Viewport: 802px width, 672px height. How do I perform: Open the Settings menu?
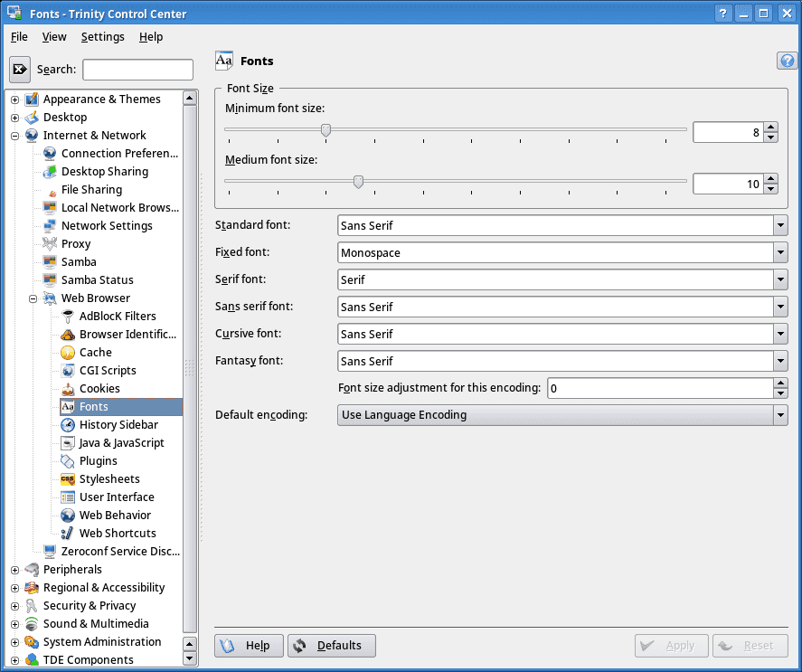(103, 37)
